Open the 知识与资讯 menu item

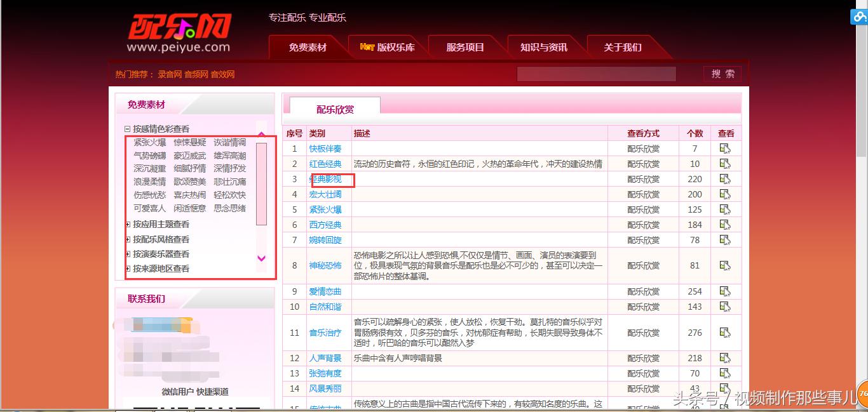pos(545,46)
